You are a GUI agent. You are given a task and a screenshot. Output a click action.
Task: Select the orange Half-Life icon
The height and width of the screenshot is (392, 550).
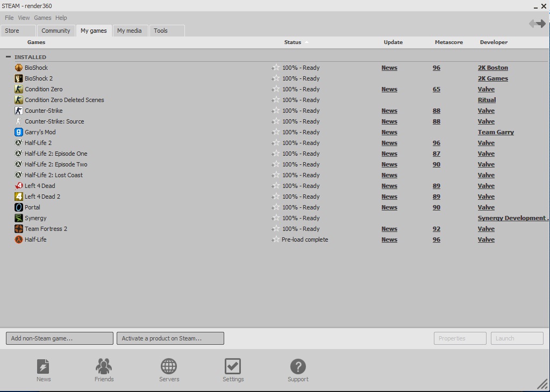19,239
